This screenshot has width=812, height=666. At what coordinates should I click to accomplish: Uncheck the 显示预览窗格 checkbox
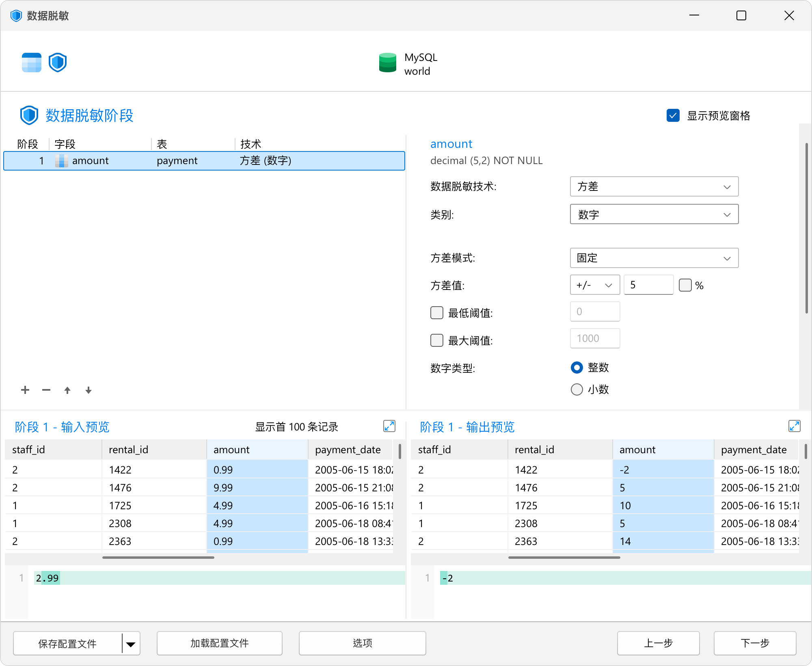(673, 115)
